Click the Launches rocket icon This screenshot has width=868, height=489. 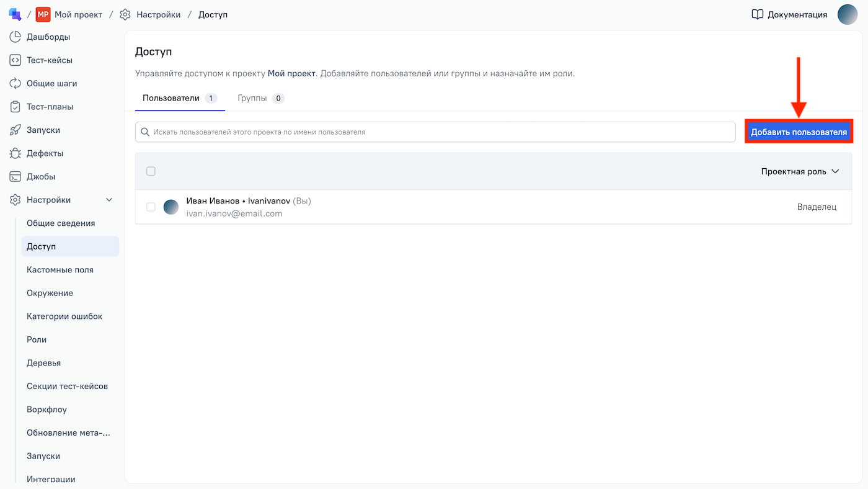click(x=15, y=130)
